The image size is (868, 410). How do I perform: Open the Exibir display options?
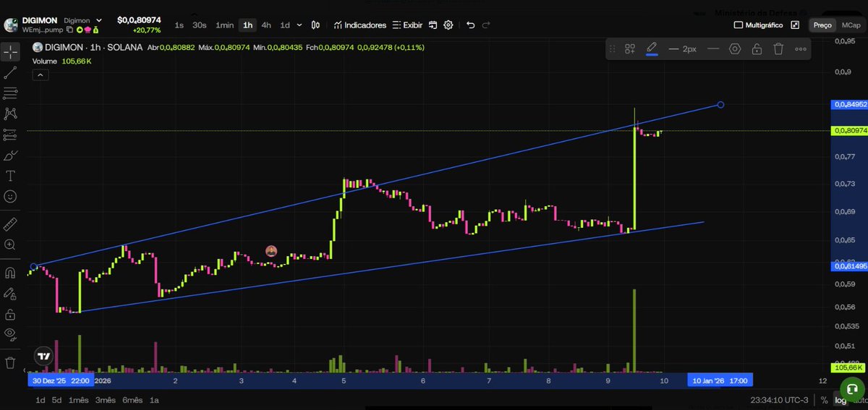(407, 25)
